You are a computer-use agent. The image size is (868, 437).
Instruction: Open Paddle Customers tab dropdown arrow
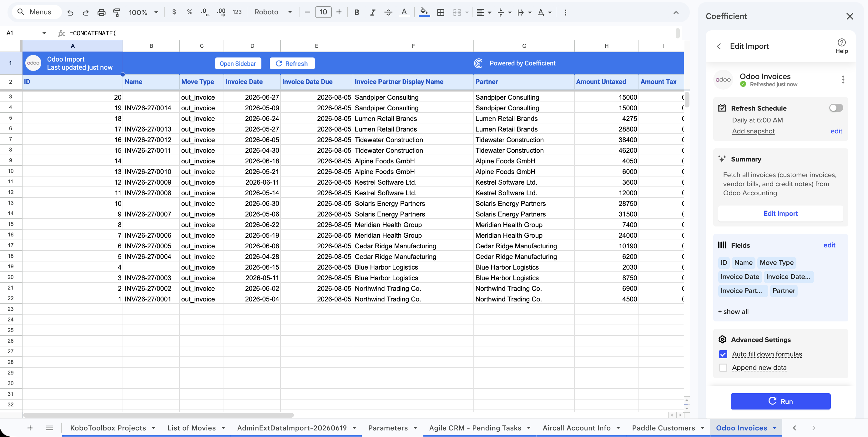coord(702,428)
